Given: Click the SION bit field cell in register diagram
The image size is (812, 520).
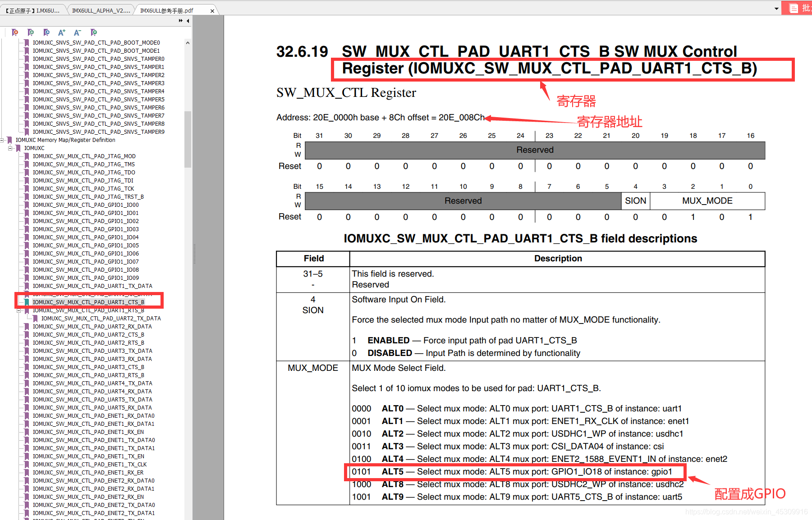Looking at the screenshot, I should (x=636, y=201).
